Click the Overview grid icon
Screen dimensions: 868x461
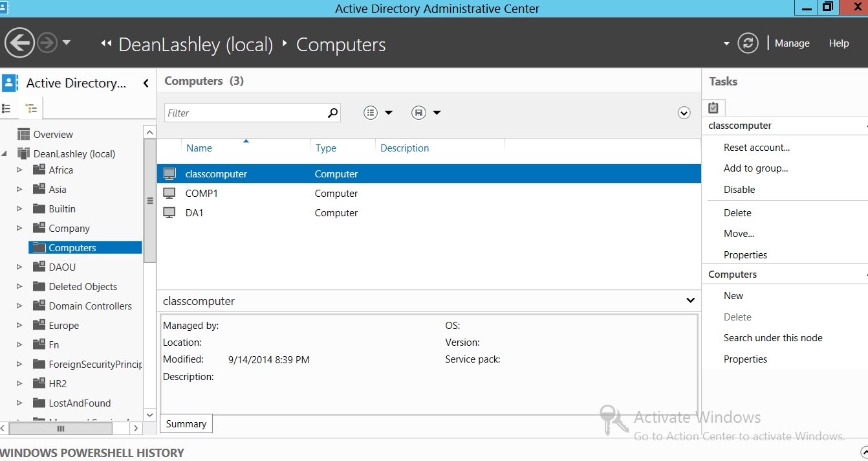[24, 134]
